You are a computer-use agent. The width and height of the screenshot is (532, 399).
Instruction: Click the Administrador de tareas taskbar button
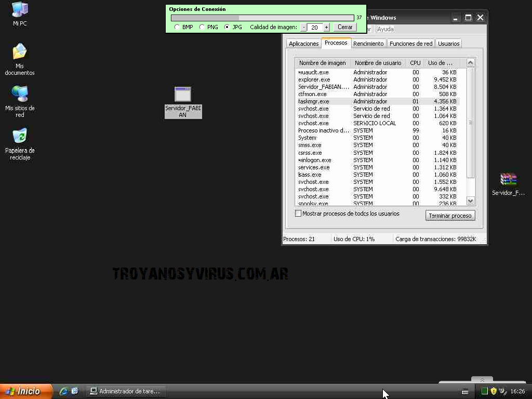point(125,391)
